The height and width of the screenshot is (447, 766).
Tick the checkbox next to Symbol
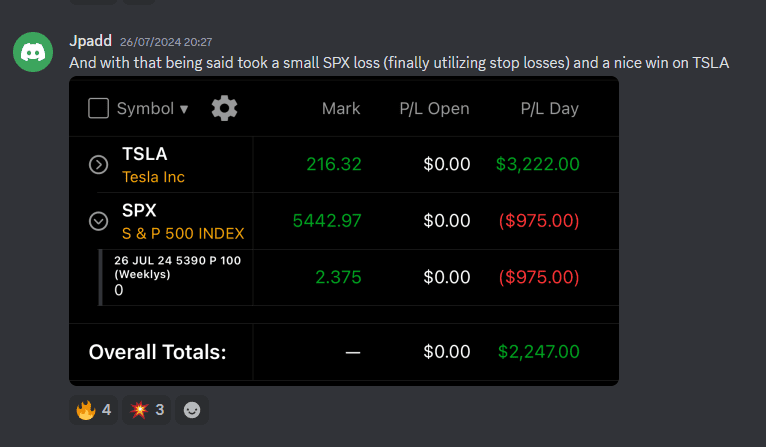click(98, 108)
